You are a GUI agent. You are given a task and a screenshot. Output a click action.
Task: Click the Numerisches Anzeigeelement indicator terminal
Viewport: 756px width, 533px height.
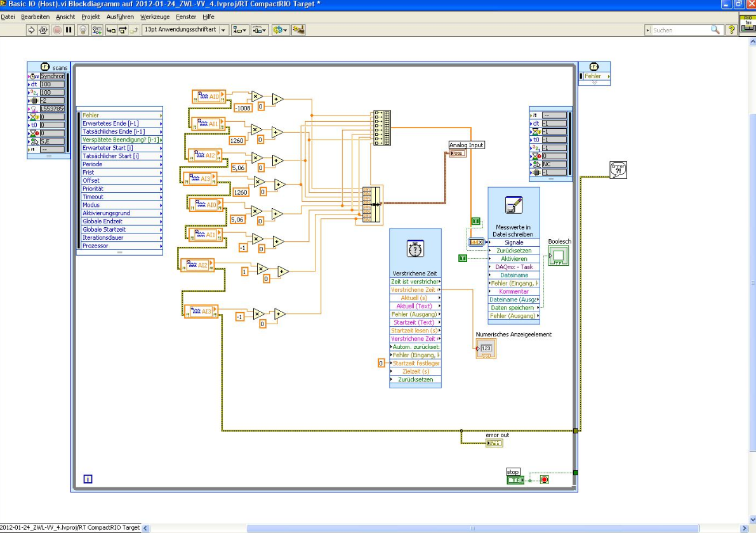coord(486,348)
